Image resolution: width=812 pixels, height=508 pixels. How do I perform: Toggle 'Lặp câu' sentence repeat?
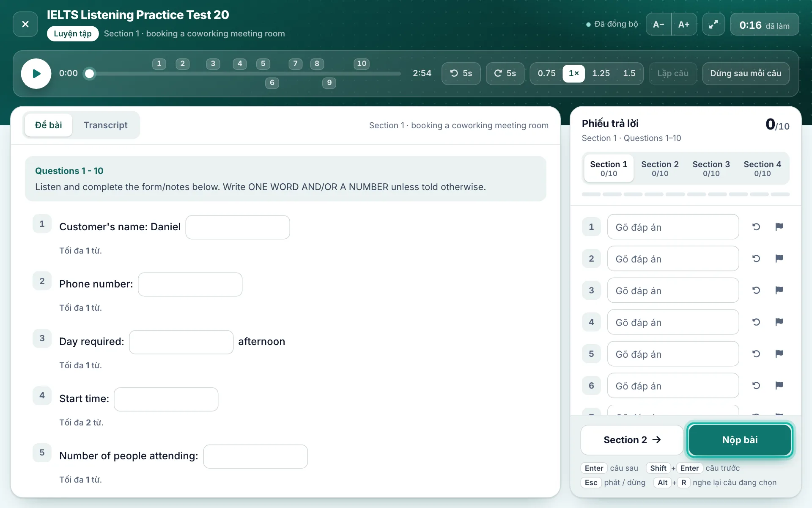click(673, 74)
